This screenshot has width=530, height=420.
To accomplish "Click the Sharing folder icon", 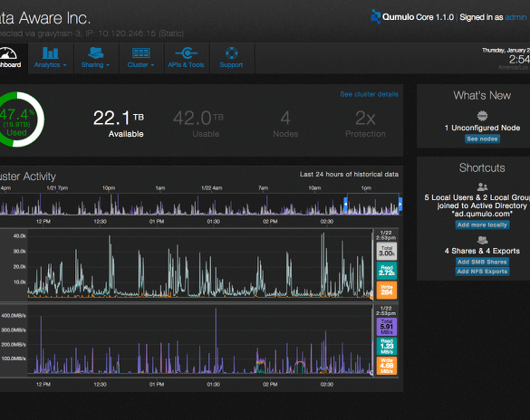I will click(x=96, y=53).
